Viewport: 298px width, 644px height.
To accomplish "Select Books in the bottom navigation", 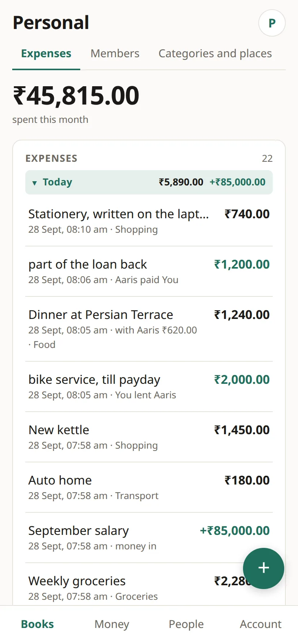I will click(x=37, y=624).
